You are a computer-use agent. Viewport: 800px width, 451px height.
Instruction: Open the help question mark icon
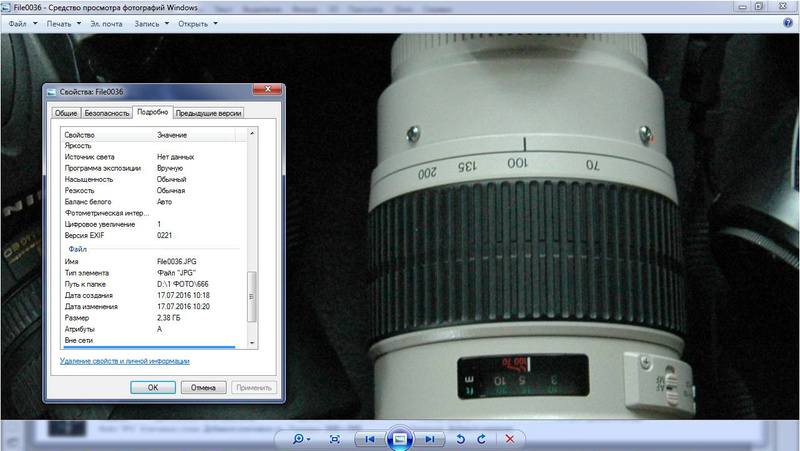[788, 23]
